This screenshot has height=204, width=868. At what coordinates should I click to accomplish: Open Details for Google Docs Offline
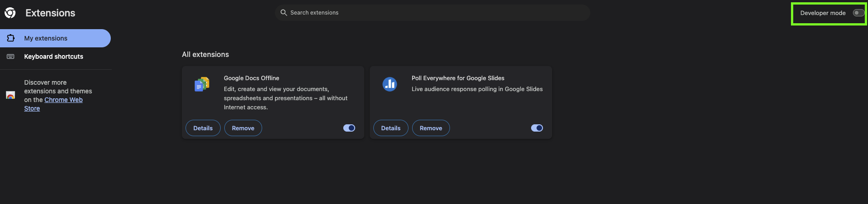pyautogui.click(x=203, y=128)
